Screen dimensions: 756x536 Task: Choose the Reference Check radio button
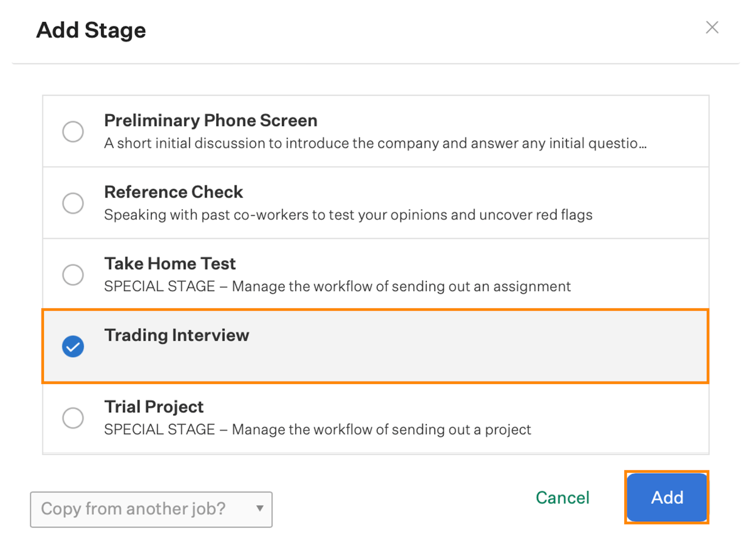73,203
